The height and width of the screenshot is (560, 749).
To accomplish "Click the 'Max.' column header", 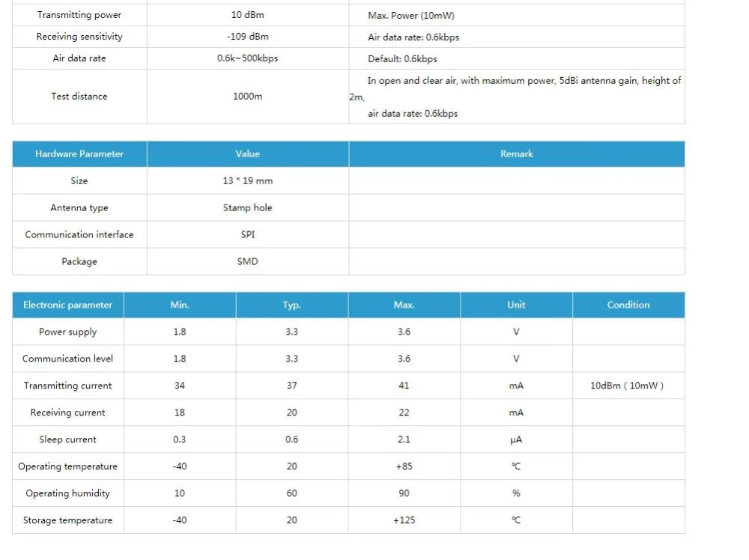I will click(x=404, y=305).
